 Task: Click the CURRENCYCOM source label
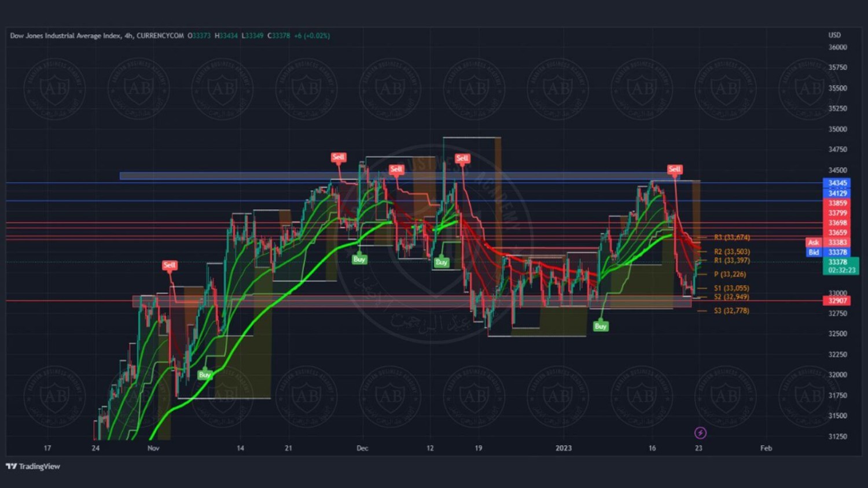click(160, 36)
